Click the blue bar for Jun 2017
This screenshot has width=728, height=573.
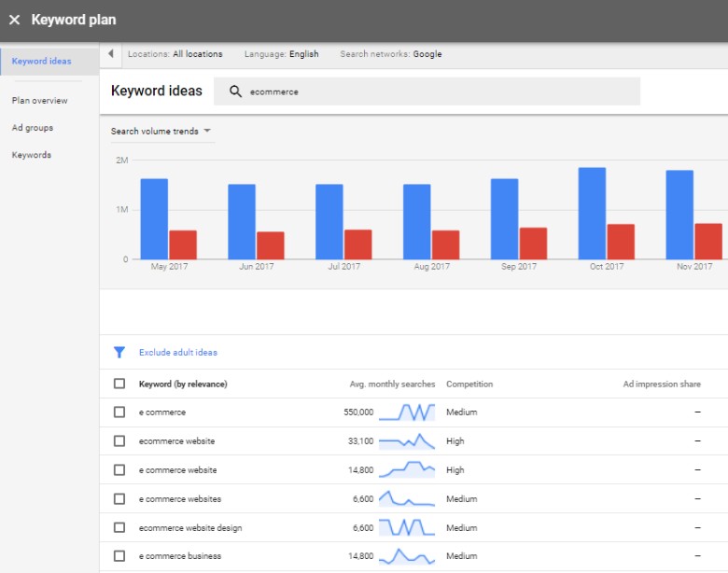[x=242, y=221]
